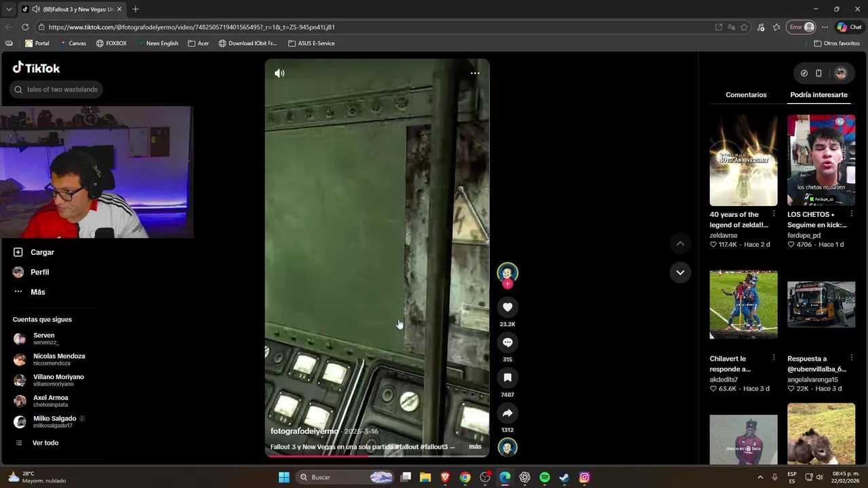This screenshot has width=868, height=488.
Task: Go to next video with down chevron
Action: [680, 272]
